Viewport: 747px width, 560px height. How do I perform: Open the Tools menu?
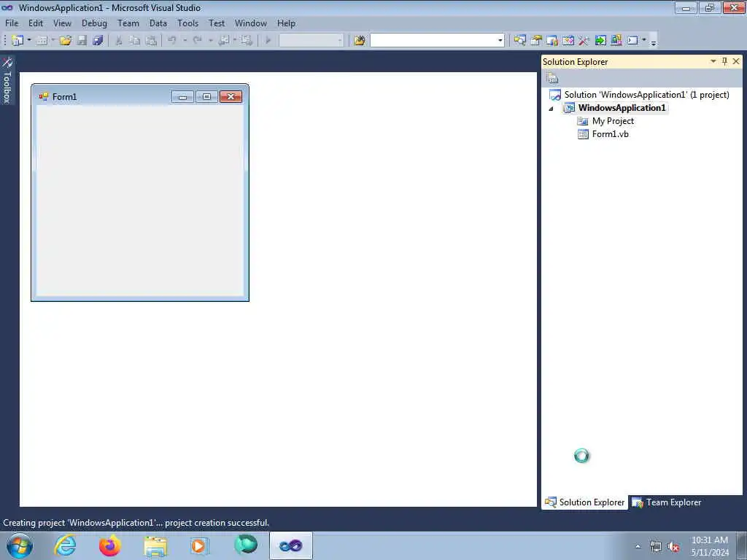tap(187, 23)
